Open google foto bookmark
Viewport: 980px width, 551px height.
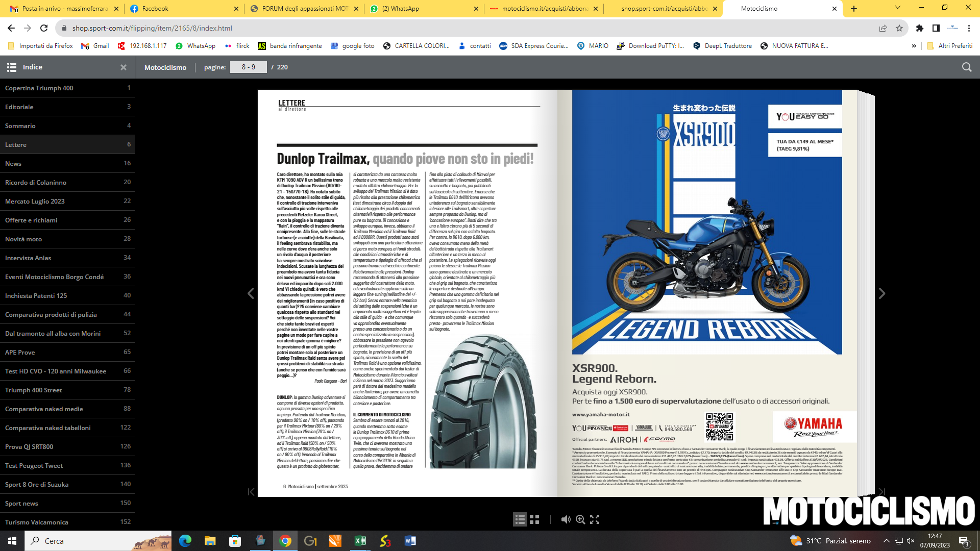(353, 46)
